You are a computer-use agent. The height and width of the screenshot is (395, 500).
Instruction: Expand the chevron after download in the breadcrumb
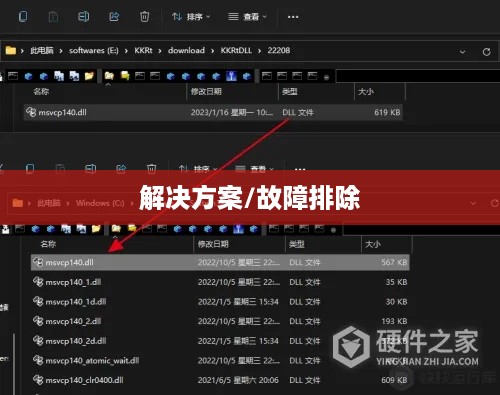point(212,51)
